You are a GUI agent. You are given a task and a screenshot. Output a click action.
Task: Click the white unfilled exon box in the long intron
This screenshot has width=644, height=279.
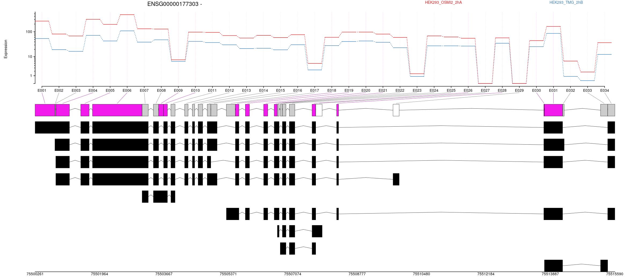(x=396, y=110)
